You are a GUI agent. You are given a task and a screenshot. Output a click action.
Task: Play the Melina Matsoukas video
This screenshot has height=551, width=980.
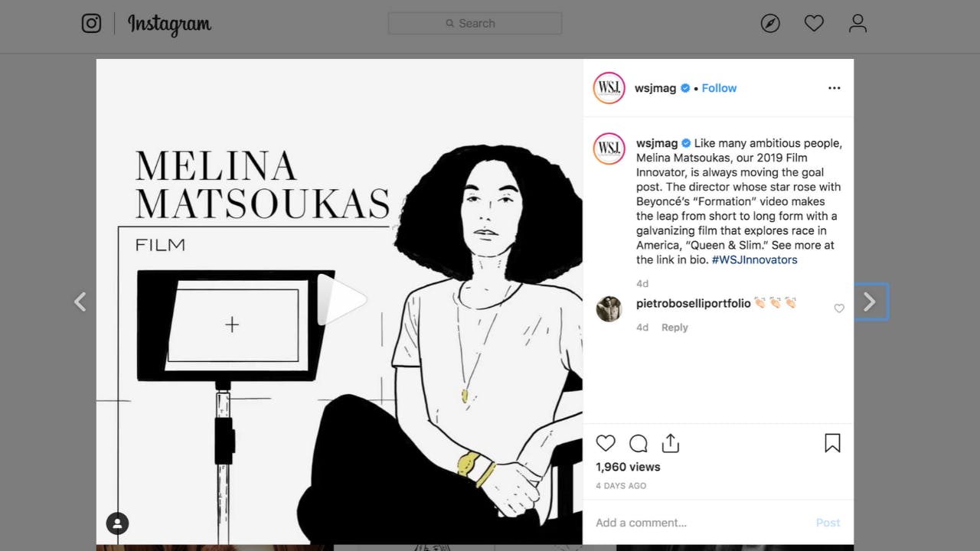click(x=340, y=301)
